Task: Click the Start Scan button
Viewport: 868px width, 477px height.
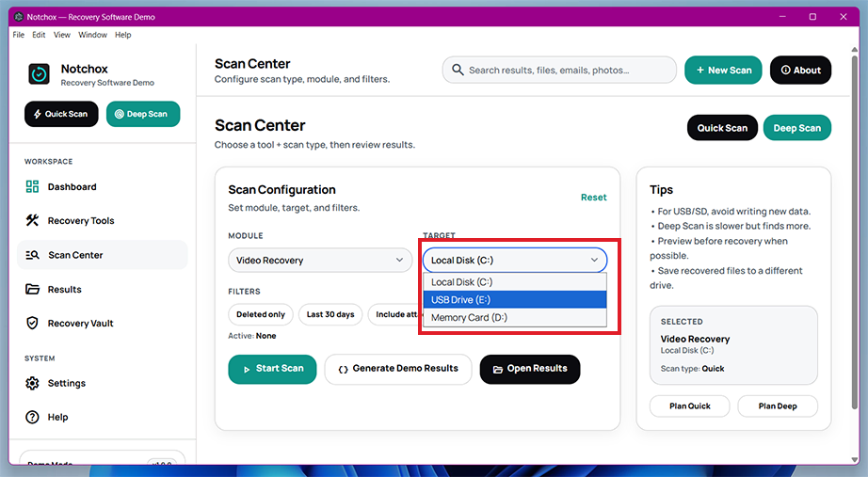Action: coord(272,369)
